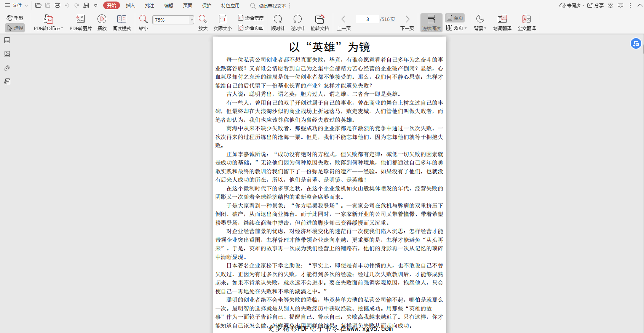Open the 插入 ribbon tab

(x=130, y=6)
